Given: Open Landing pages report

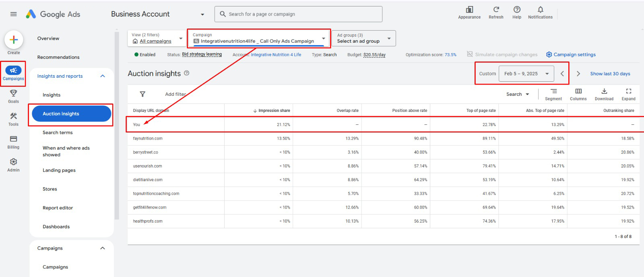Looking at the screenshot, I should pyautogui.click(x=59, y=170).
